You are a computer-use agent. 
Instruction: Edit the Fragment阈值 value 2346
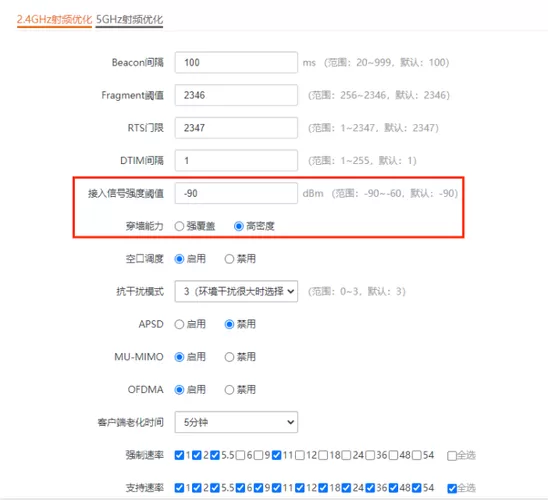point(236,95)
